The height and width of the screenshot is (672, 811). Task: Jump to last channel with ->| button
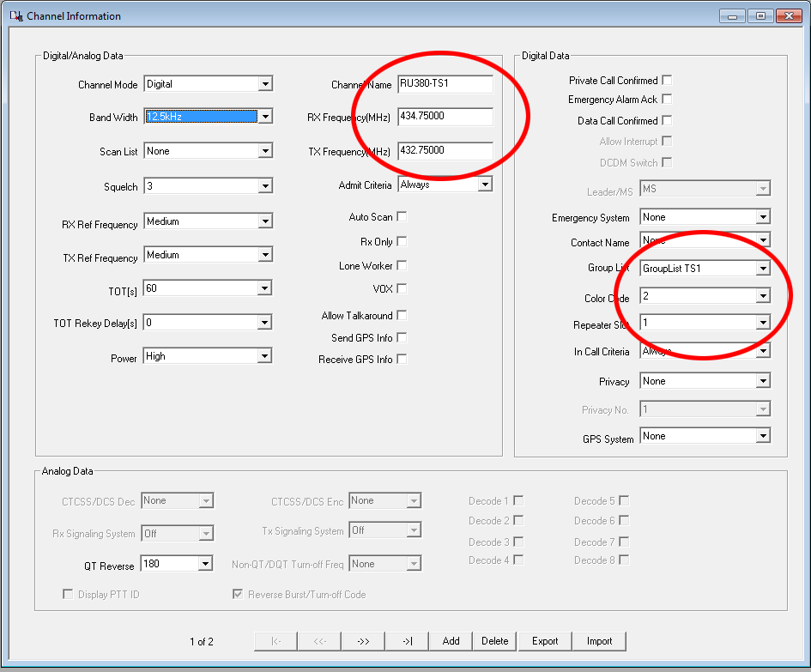[407, 641]
